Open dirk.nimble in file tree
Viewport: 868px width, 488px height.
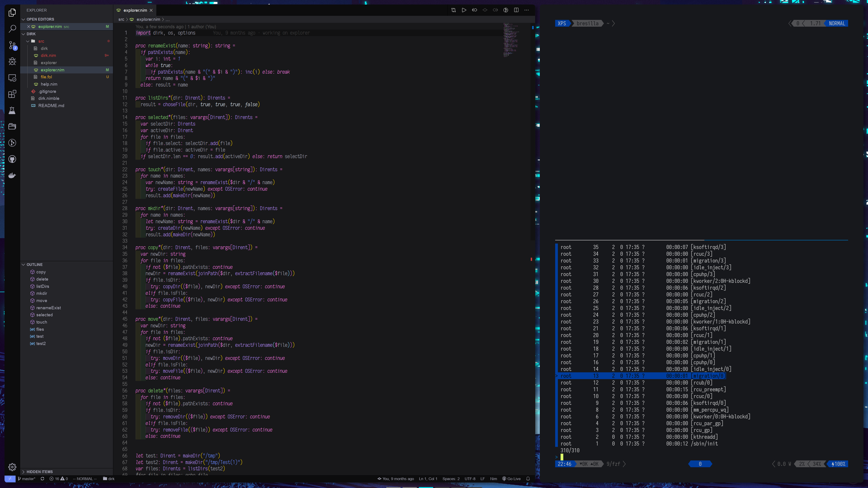pyautogui.click(x=49, y=98)
